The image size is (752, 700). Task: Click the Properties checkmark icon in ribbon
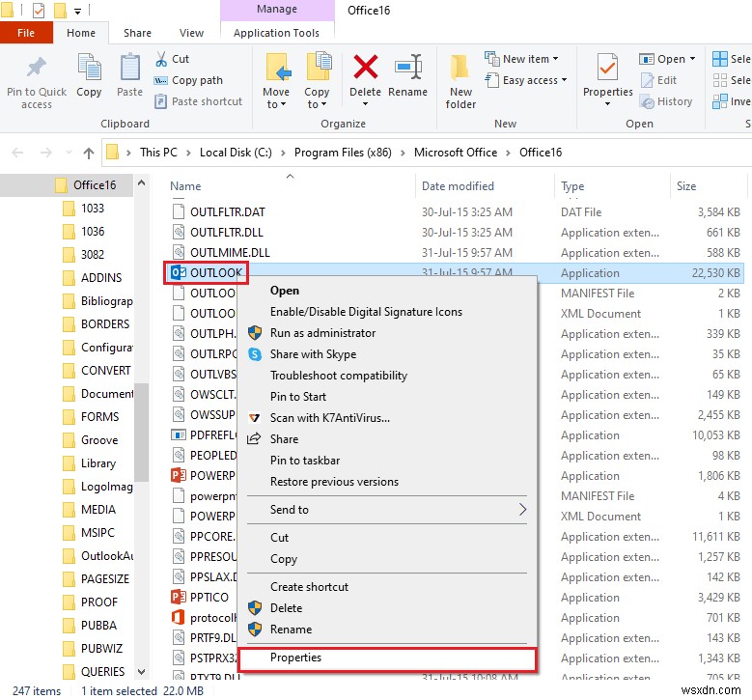[x=607, y=67]
